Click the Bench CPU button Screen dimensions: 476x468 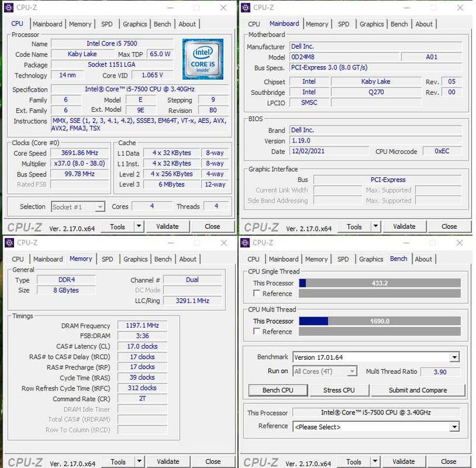[277, 390]
